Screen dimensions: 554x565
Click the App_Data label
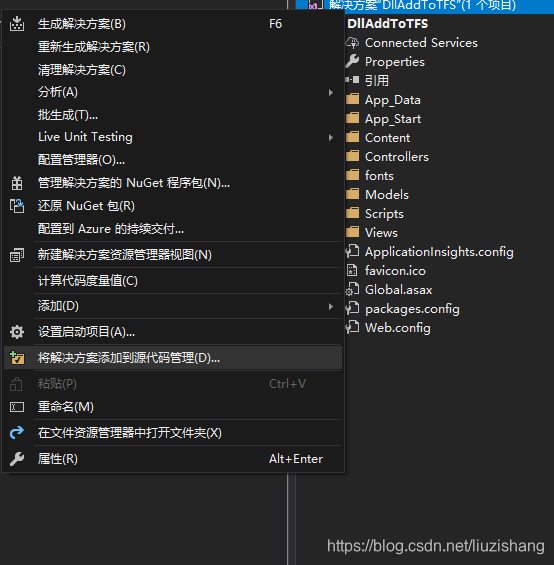click(393, 100)
